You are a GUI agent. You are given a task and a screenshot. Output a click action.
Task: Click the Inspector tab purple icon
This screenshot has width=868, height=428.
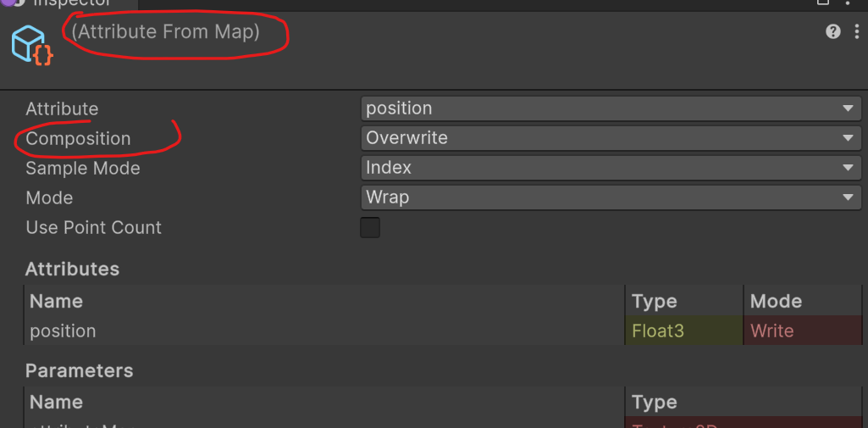[x=9, y=2]
